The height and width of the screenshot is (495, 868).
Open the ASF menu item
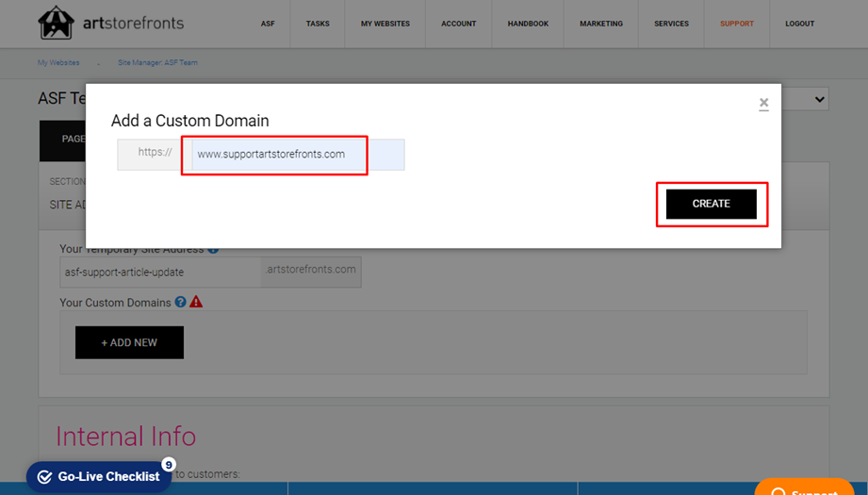coord(268,24)
